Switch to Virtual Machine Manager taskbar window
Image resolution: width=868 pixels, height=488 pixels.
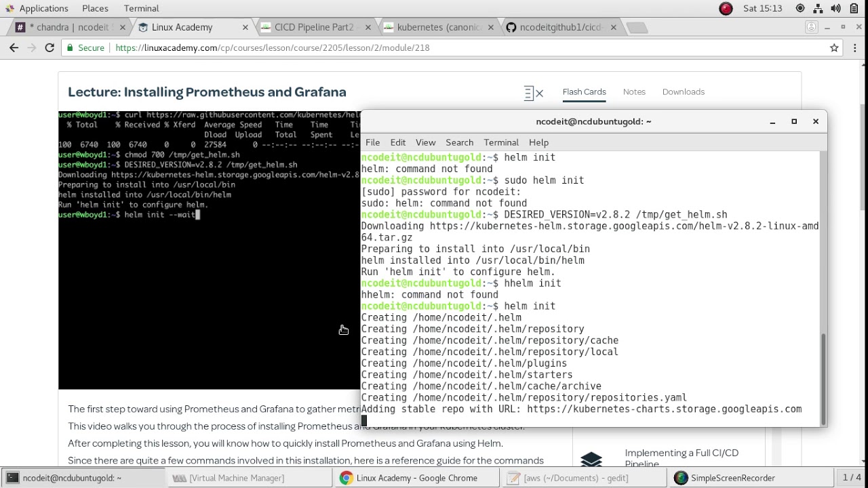tap(251, 478)
